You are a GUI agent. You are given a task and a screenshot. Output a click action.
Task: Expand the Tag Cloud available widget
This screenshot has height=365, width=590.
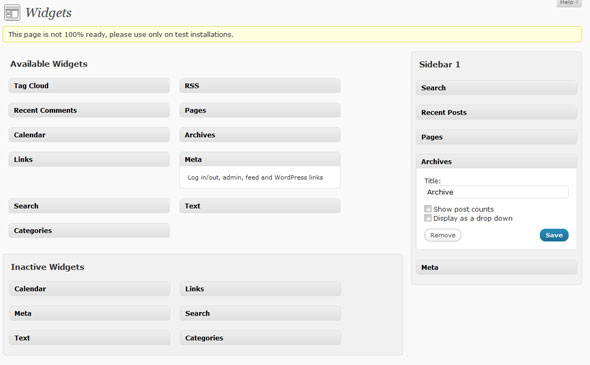pyautogui.click(x=89, y=86)
